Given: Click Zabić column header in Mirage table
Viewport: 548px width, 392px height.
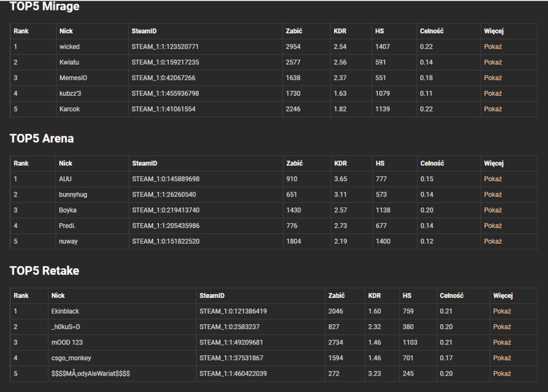Looking at the screenshot, I should [294, 31].
